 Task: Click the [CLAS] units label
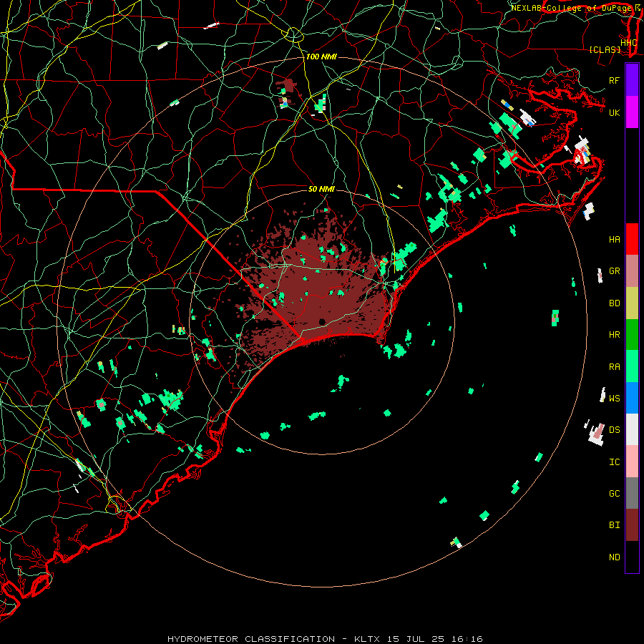[605, 49]
